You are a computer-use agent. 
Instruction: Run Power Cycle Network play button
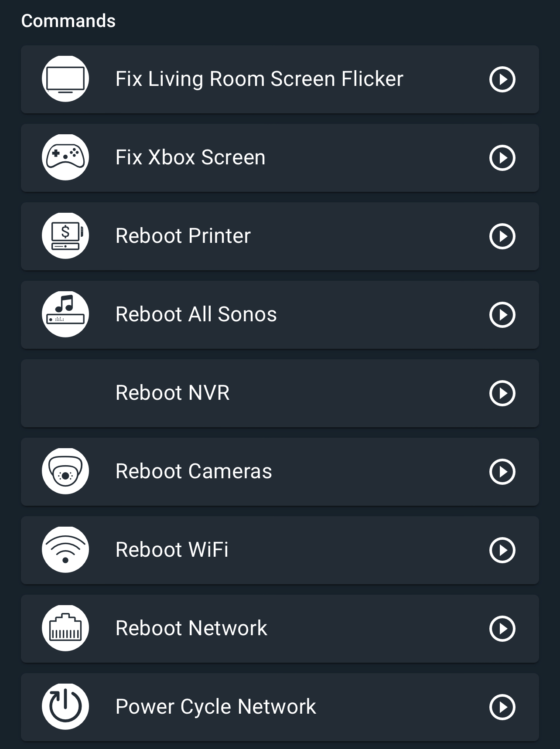[502, 707]
